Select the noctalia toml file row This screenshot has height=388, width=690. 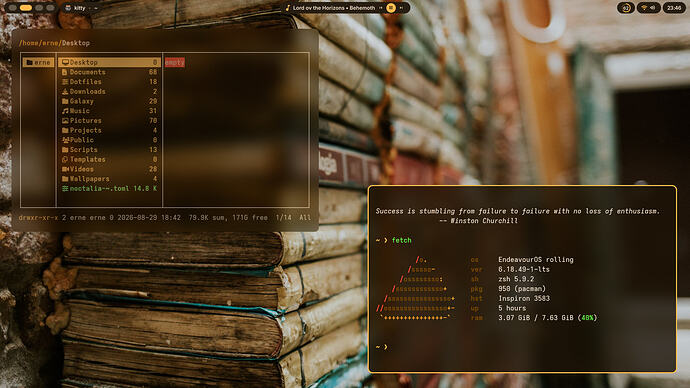(x=110, y=188)
